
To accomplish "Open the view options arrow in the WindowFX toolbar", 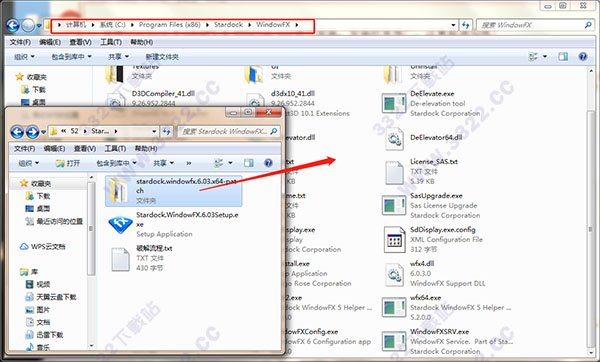I will point(545,57).
